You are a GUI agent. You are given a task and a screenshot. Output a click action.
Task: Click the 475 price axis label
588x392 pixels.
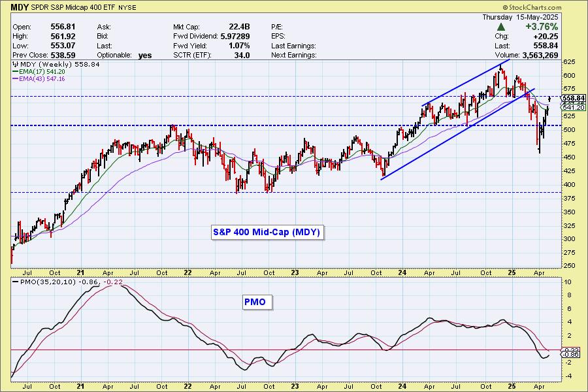569,144
